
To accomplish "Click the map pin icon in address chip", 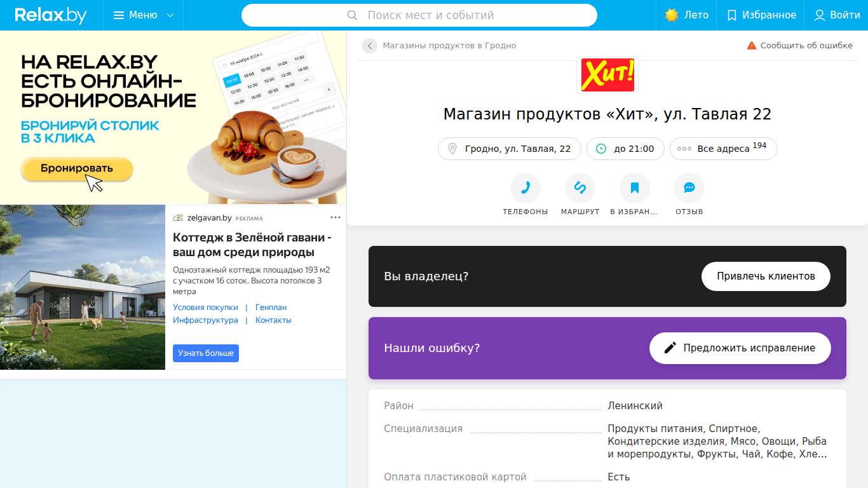I will pos(452,149).
